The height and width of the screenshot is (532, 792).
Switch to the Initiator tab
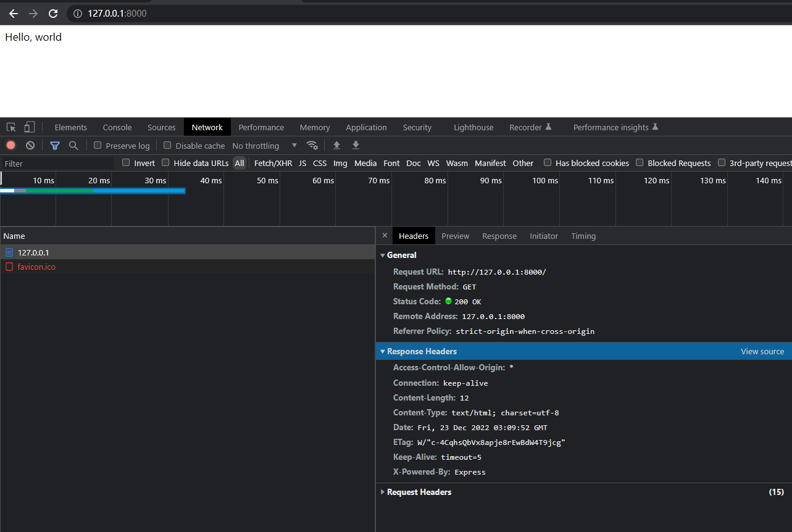coord(544,236)
